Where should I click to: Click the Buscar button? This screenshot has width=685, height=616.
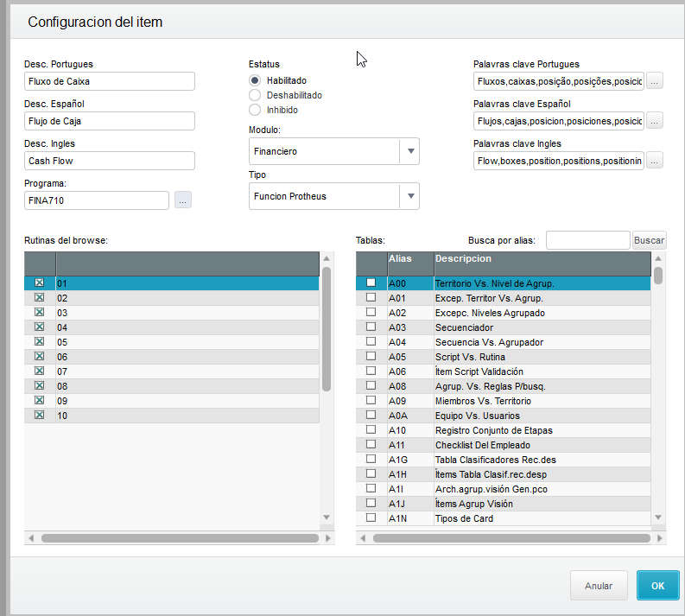[650, 240]
